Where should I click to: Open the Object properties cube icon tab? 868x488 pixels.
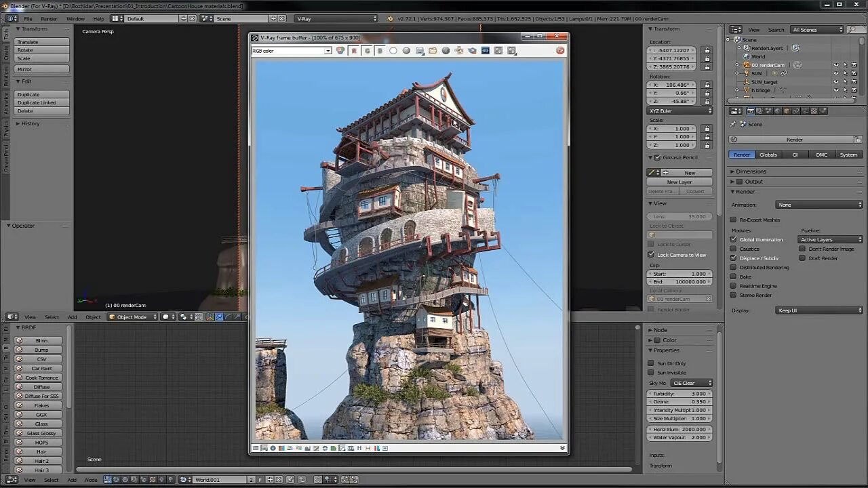pos(787,110)
